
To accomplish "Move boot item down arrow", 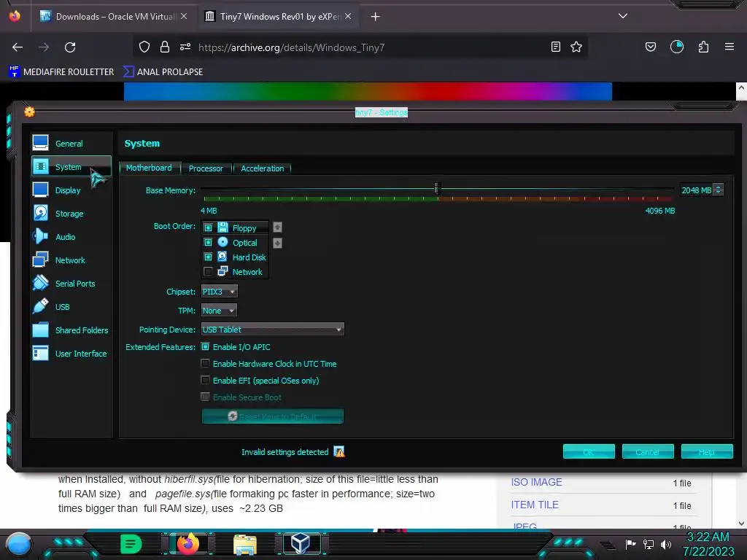I will click(277, 243).
